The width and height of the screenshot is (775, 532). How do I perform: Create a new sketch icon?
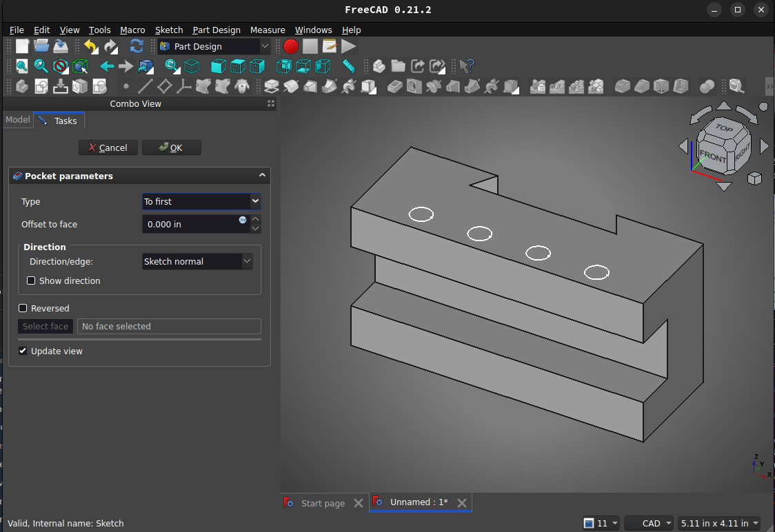(41, 86)
